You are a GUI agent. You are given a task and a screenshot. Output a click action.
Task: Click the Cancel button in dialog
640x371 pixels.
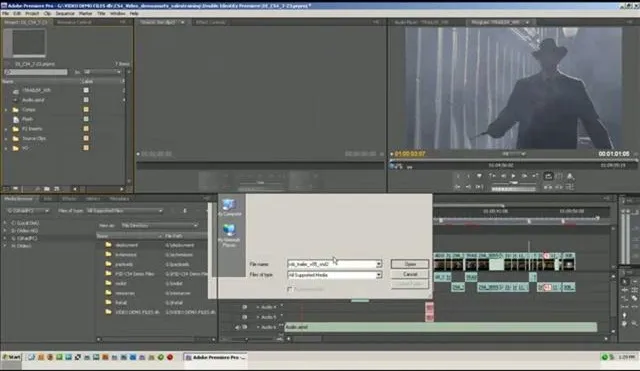(410, 274)
